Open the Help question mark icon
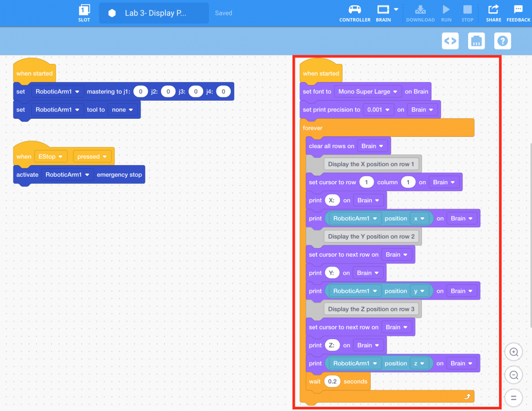The width and height of the screenshot is (532, 411). (502, 41)
